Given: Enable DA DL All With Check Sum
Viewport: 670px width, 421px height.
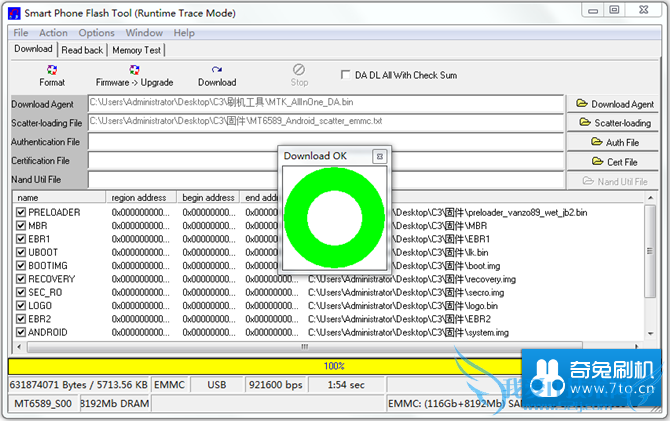Looking at the screenshot, I should coord(347,75).
